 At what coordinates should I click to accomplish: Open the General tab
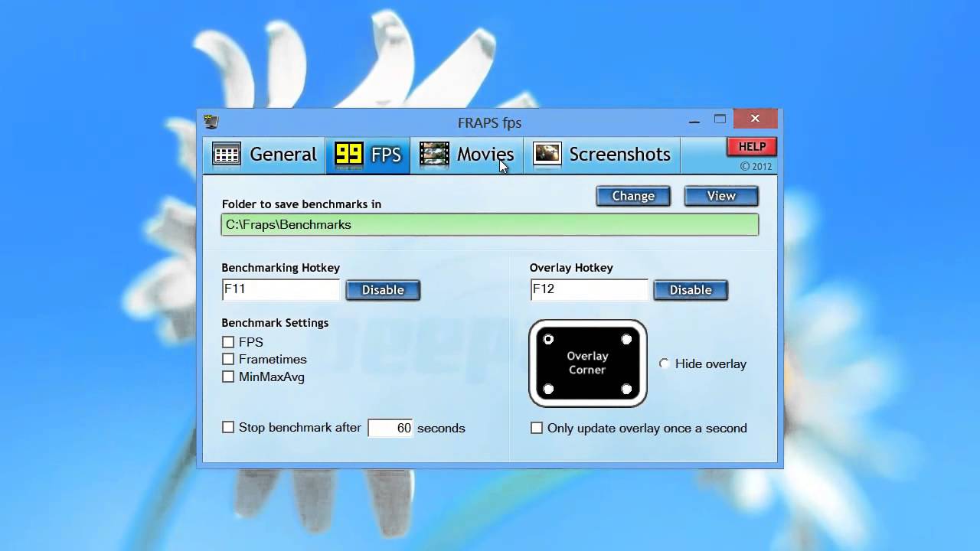pos(264,155)
